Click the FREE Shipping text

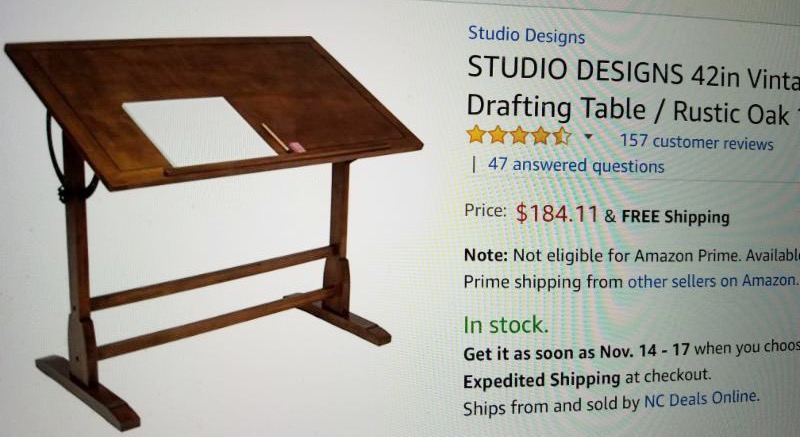tap(676, 217)
